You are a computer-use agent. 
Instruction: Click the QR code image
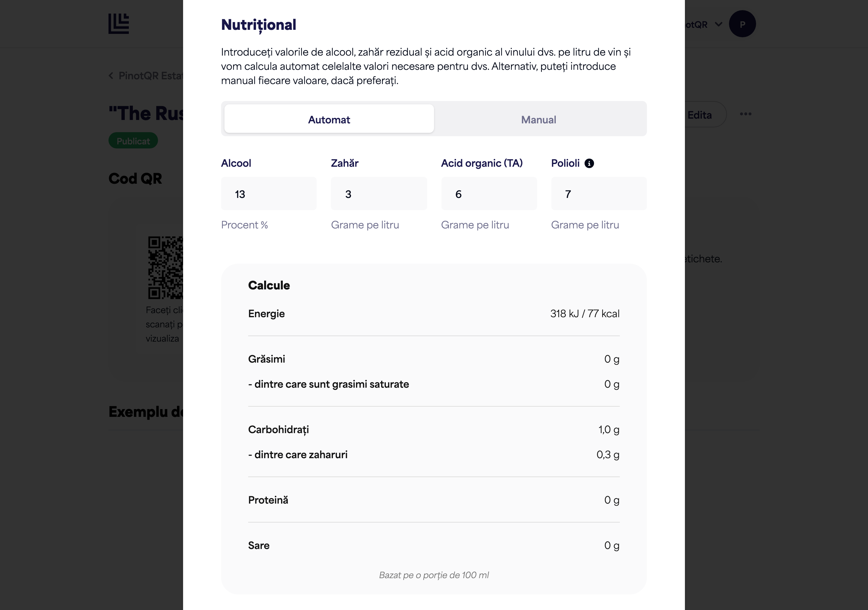tap(165, 268)
